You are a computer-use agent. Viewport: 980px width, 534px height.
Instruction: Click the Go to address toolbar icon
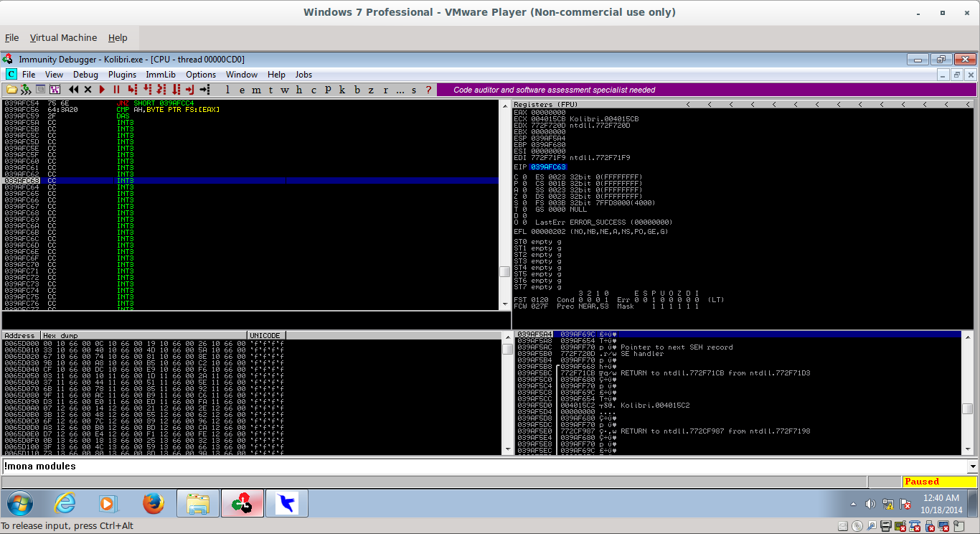(204, 90)
